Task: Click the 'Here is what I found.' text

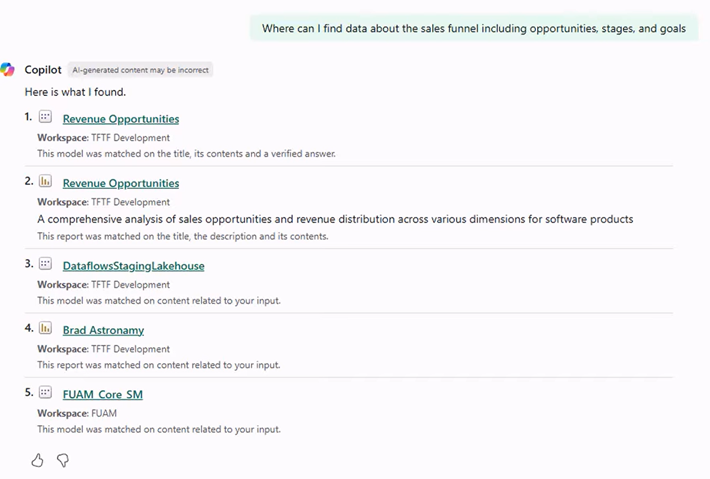Action: coord(75,92)
